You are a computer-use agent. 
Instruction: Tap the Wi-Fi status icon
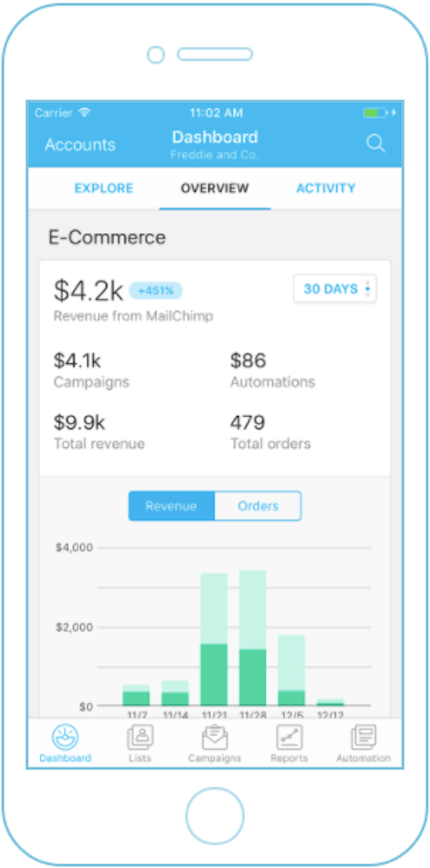pos(84,113)
